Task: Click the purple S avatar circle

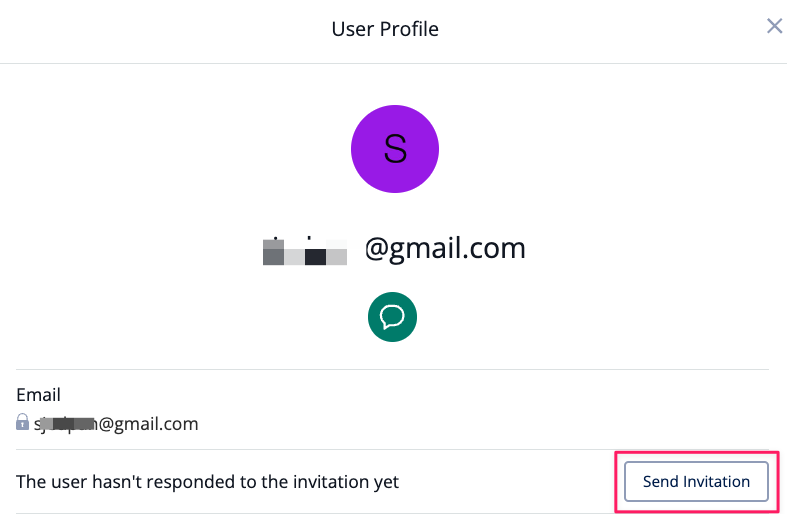Action: pyautogui.click(x=394, y=149)
